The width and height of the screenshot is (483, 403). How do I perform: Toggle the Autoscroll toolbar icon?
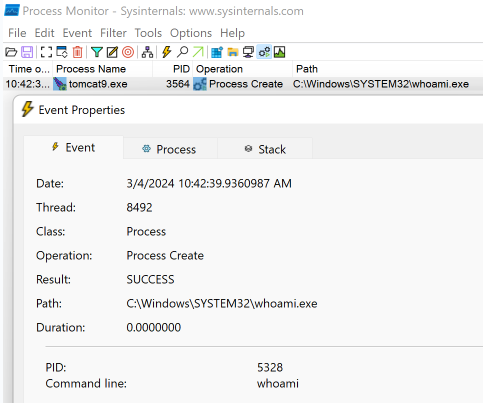point(62,52)
